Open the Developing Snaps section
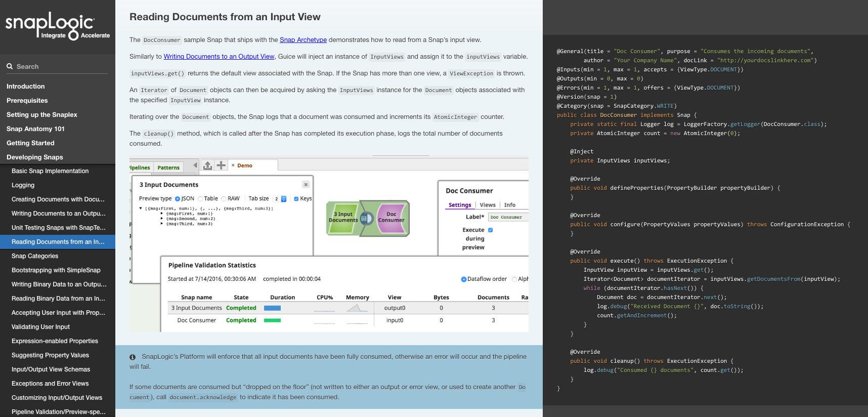 [x=35, y=157]
